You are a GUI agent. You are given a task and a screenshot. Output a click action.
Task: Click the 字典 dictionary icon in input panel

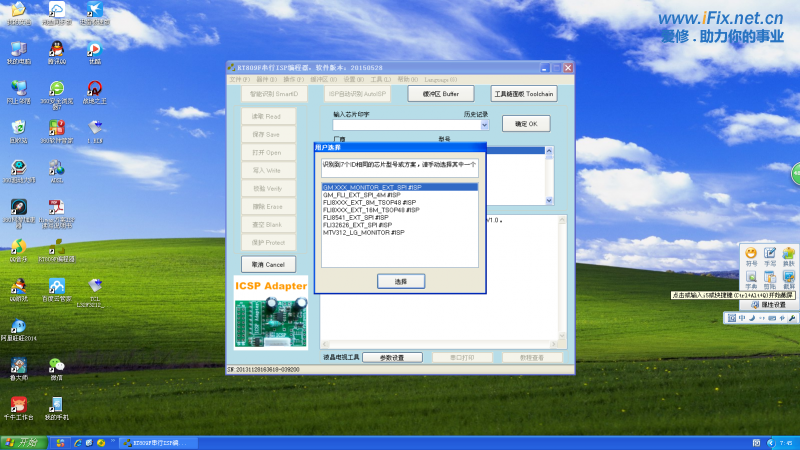click(751, 280)
